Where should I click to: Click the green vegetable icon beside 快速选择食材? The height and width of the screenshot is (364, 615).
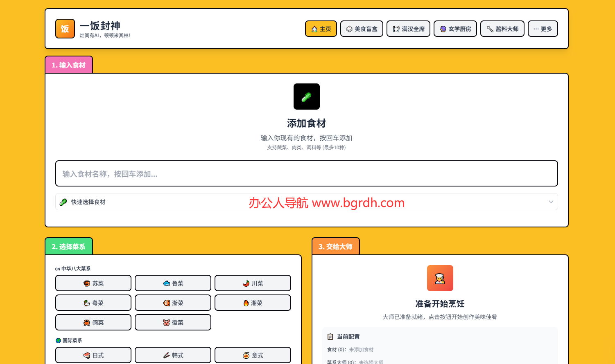[x=63, y=202]
